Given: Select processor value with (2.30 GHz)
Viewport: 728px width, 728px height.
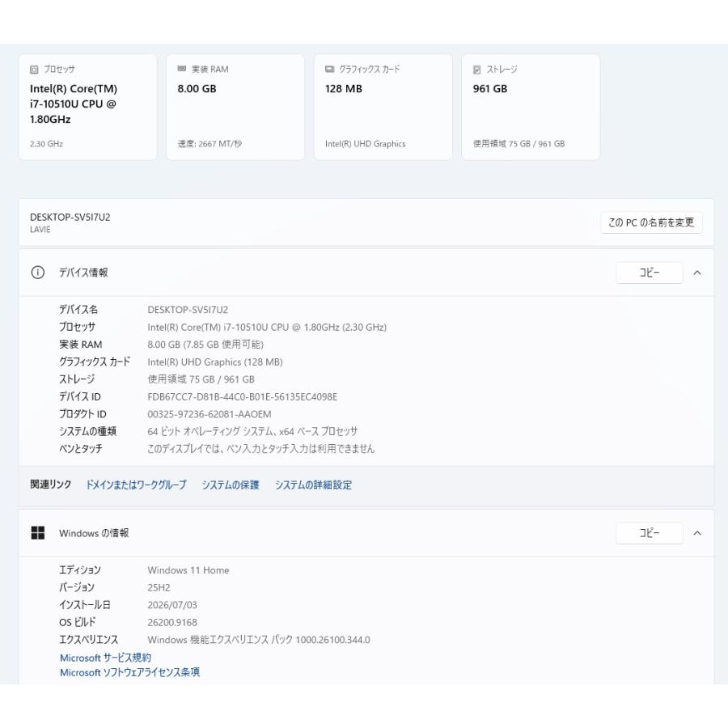Looking at the screenshot, I should pyautogui.click(x=267, y=328).
